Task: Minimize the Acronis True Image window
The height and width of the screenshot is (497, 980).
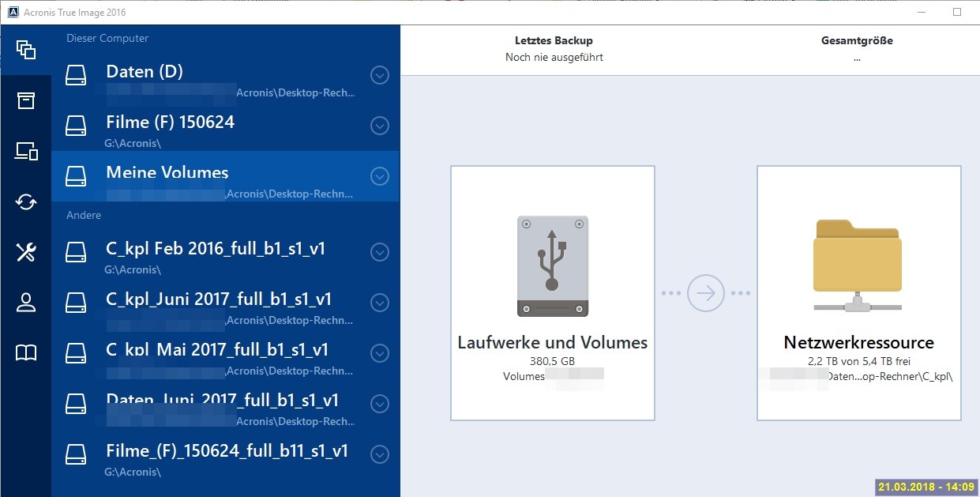Action: coord(920,12)
